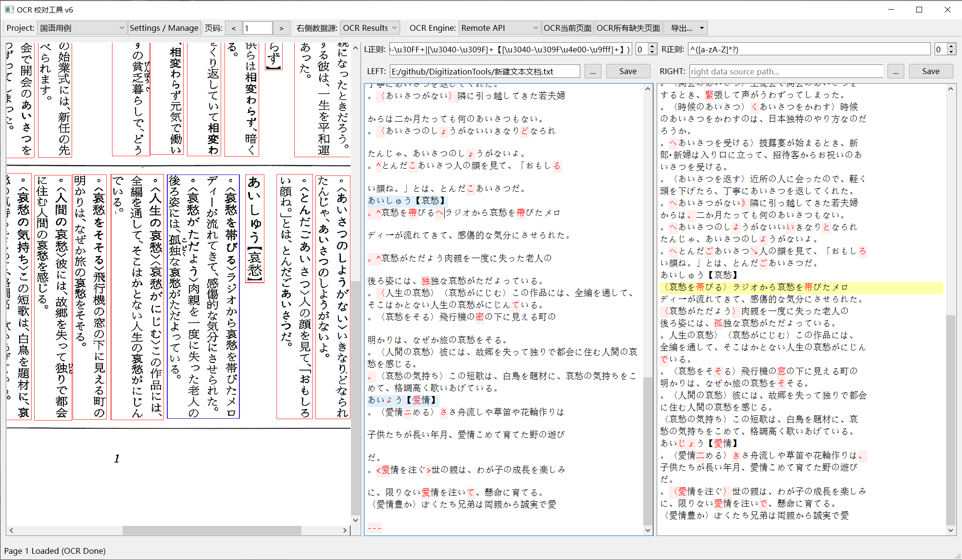Image resolution: width=962 pixels, height=560 pixels.
Task: Save the LEFT text file
Action: click(x=627, y=72)
